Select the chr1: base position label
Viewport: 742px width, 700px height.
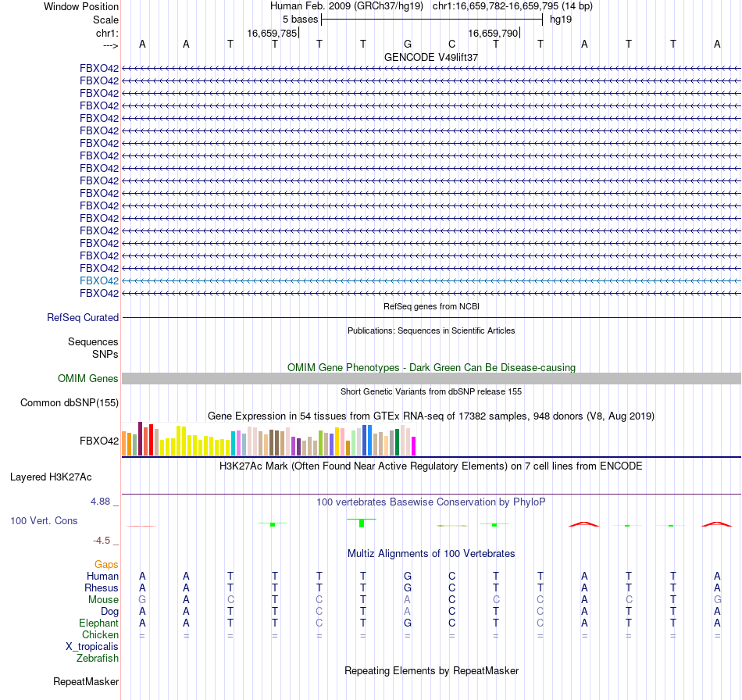(x=107, y=33)
